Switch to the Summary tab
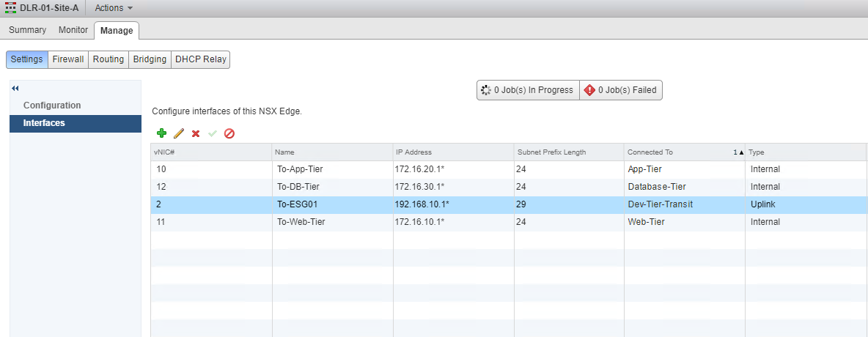The height and width of the screenshot is (337, 868). click(27, 30)
